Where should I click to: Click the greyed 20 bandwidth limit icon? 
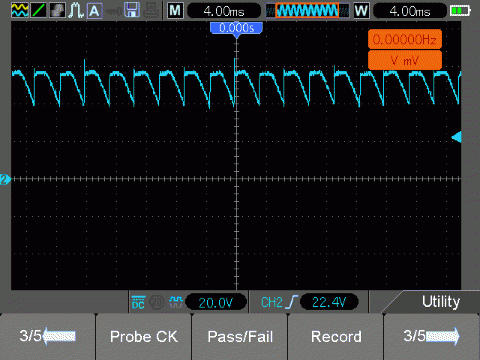[x=156, y=303]
